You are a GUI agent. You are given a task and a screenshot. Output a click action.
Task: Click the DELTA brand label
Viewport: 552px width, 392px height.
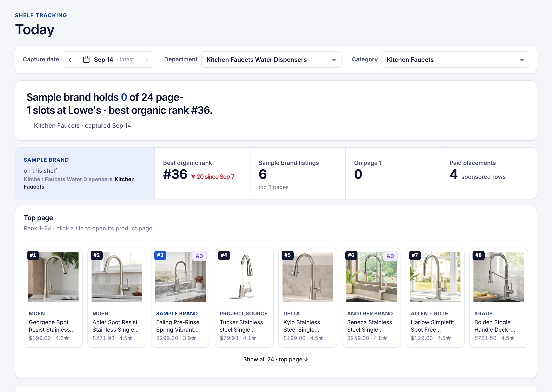click(292, 314)
